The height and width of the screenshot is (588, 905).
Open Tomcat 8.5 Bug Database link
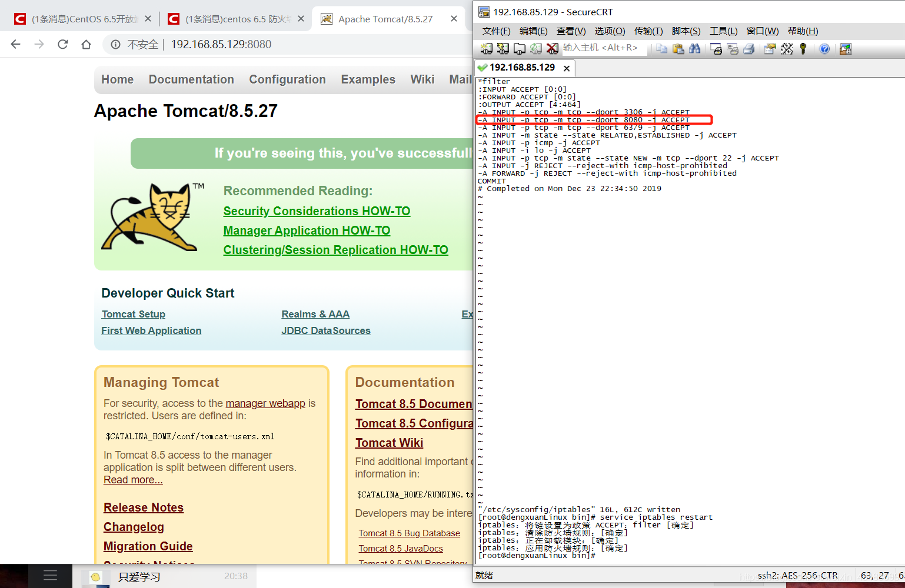coord(410,533)
